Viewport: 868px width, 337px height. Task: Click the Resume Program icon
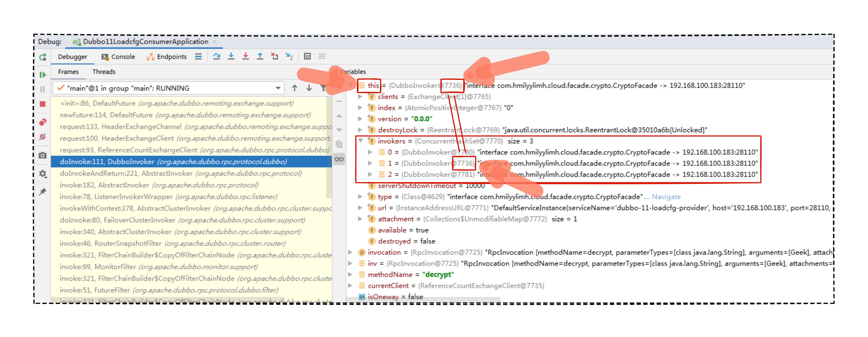pyautogui.click(x=43, y=75)
